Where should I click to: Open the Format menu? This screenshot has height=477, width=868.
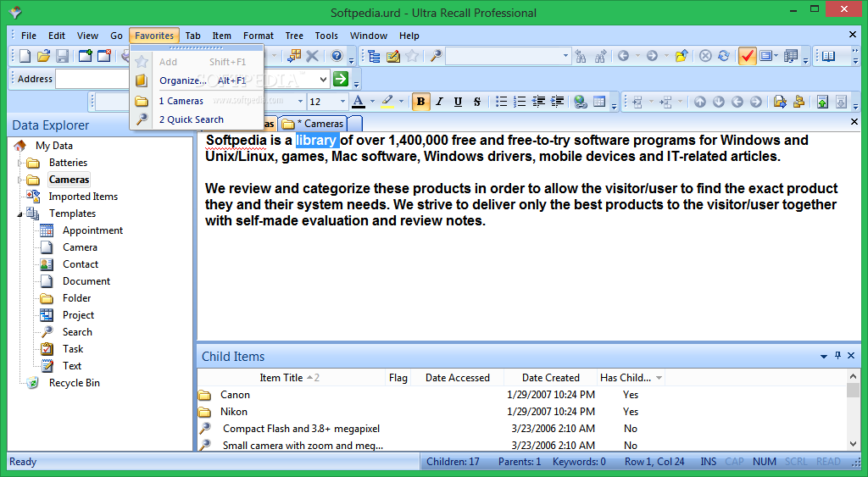[x=259, y=36]
